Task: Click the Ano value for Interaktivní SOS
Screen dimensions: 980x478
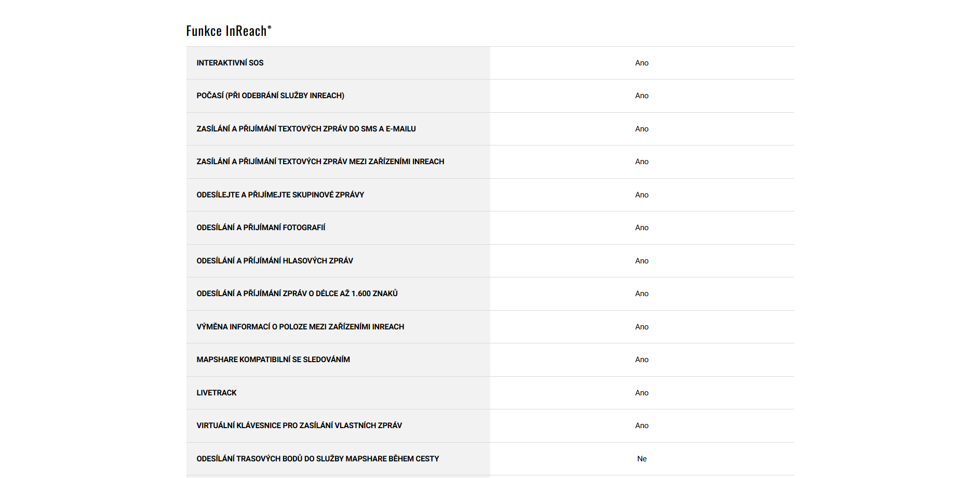Action: coord(642,63)
